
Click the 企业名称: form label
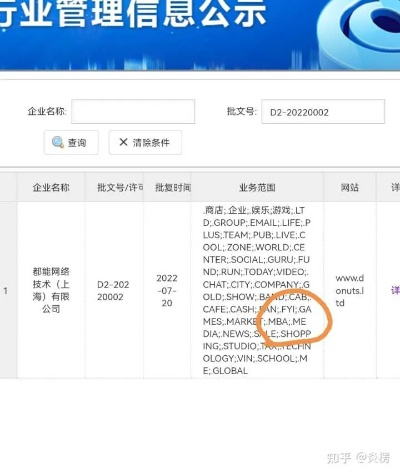(47, 111)
